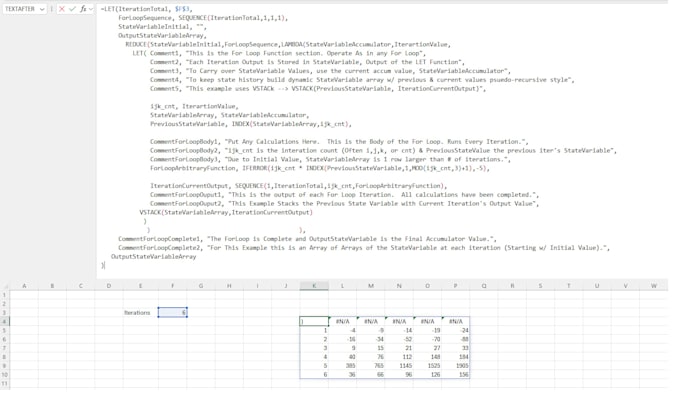Select the cell showing 66
This screenshot has height=397, width=680.
371,374
